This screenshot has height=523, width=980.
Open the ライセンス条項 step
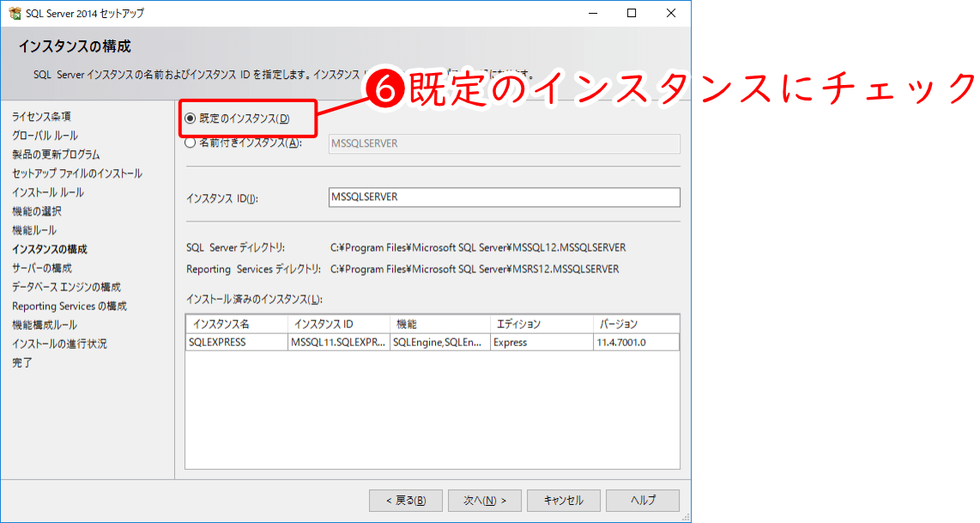tap(41, 116)
